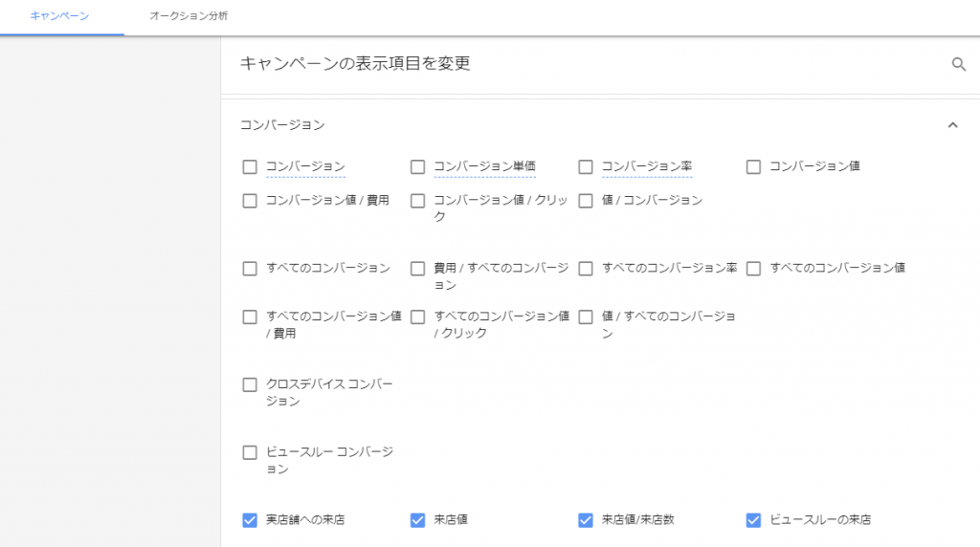The height and width of the screenshot is (547, 980).
Task: Tick コンバージョン値 / クリック checkbox
Action: (x=417, y=201)
